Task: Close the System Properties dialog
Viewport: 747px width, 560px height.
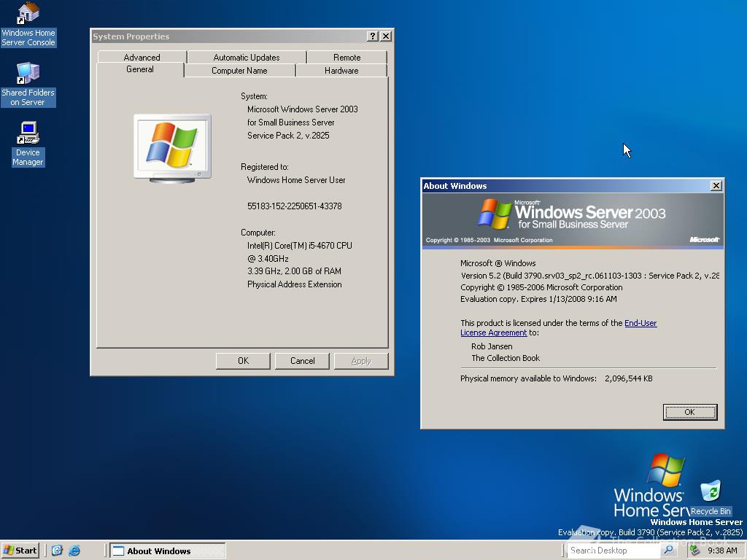Action: click(386, 36)
